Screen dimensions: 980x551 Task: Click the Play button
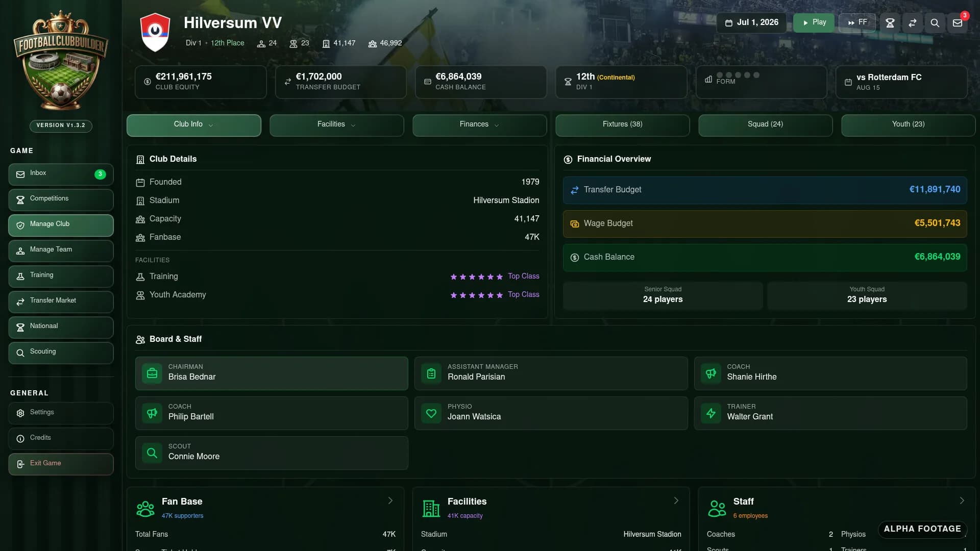814,23
